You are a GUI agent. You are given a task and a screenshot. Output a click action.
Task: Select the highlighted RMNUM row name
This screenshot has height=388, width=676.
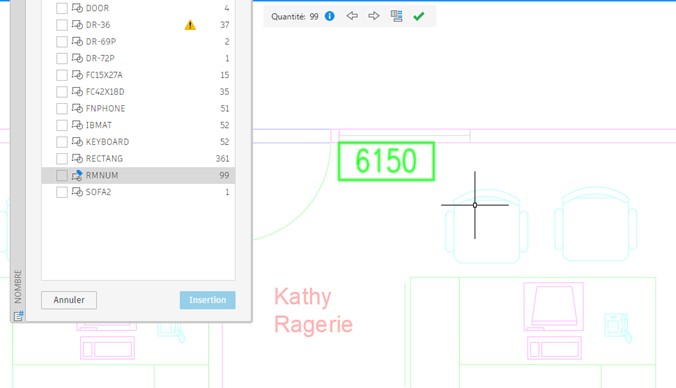point(102,175)
